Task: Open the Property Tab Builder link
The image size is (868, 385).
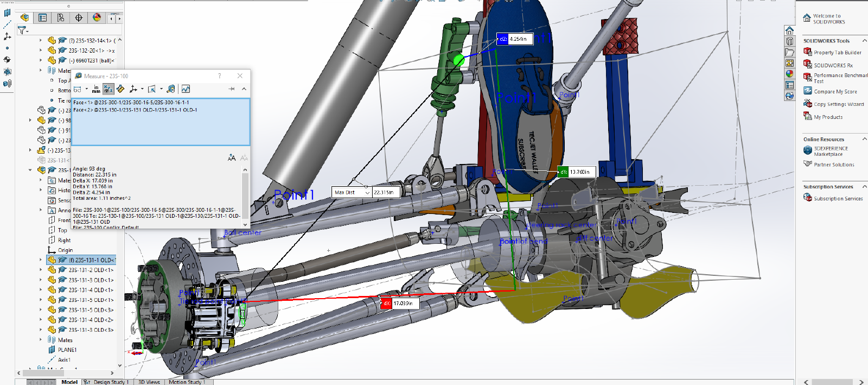Action: pos(837,53)
